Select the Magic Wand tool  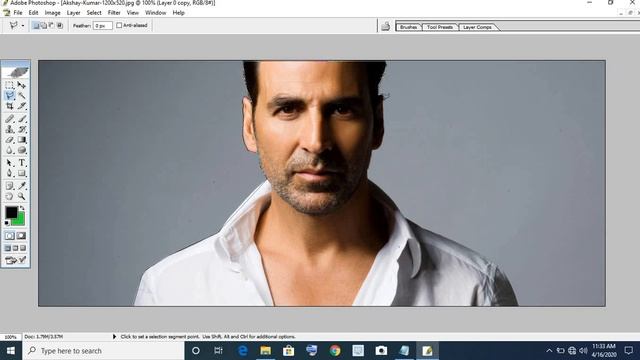click(22, 96)
